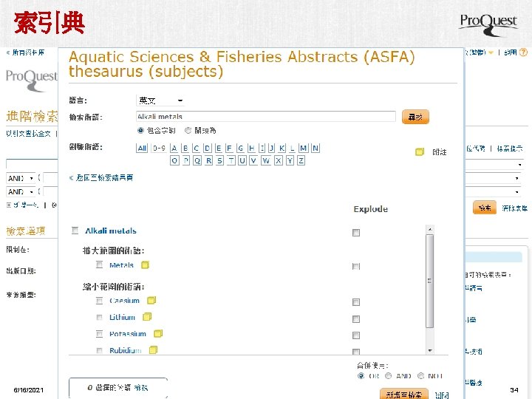The width and height of the screenshot is (532, 399).
Task: Open the language dropdown in thesaurus dialog
Action: [x=160, y=100]
